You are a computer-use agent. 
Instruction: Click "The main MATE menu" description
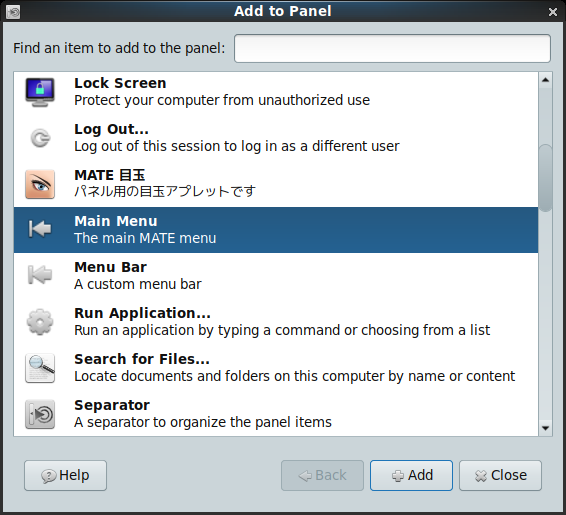145,239
